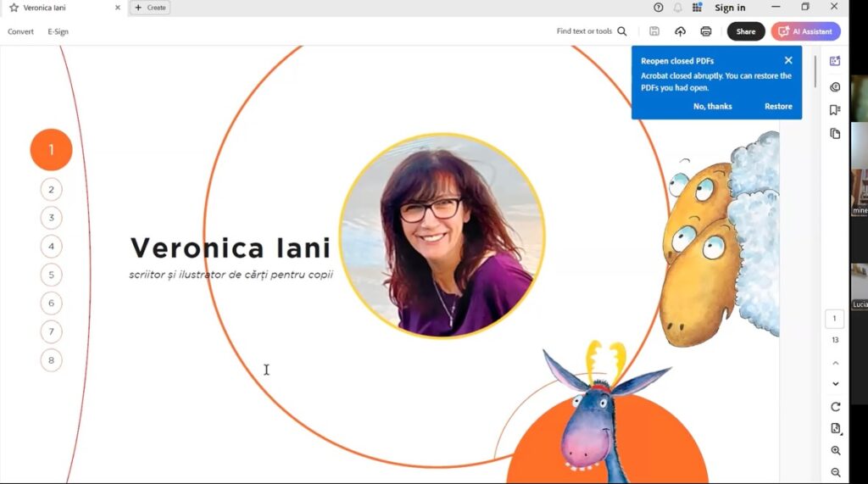
Task: Choose No, thanks in restore popup
Action: 712,106
